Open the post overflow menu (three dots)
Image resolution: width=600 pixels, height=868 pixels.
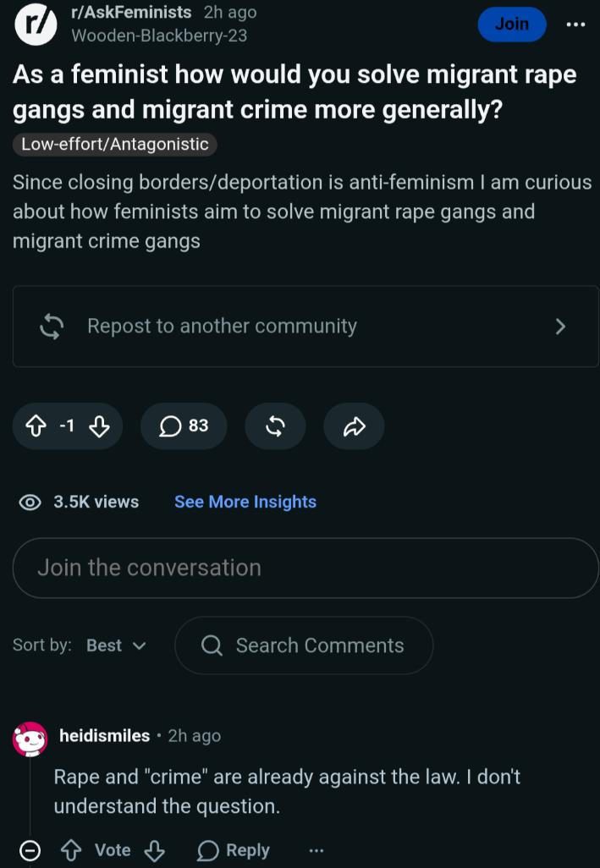tap(576, 25)
